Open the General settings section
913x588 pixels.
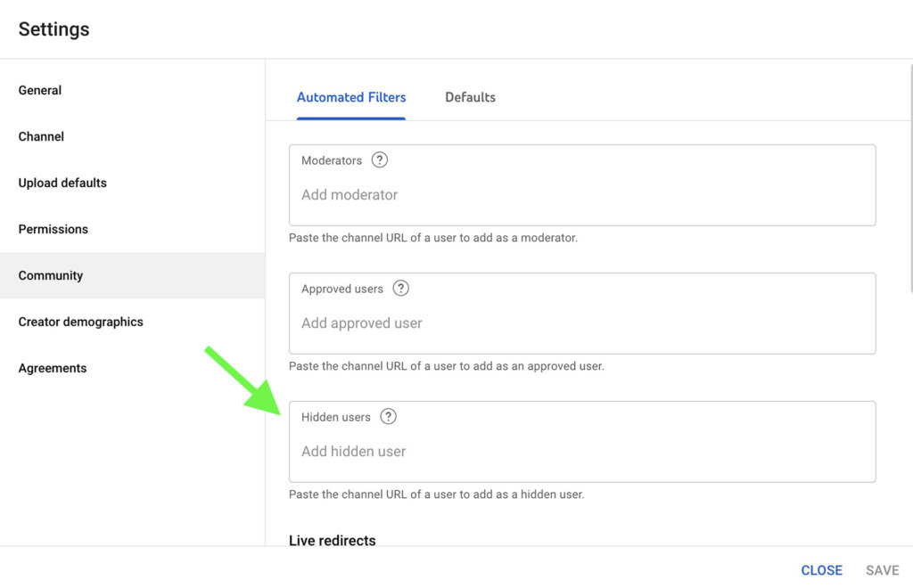[x=39, y=90]
